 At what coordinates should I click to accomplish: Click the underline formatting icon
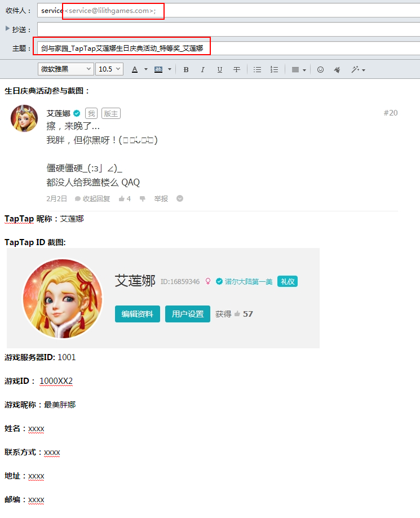coord(220,69)
